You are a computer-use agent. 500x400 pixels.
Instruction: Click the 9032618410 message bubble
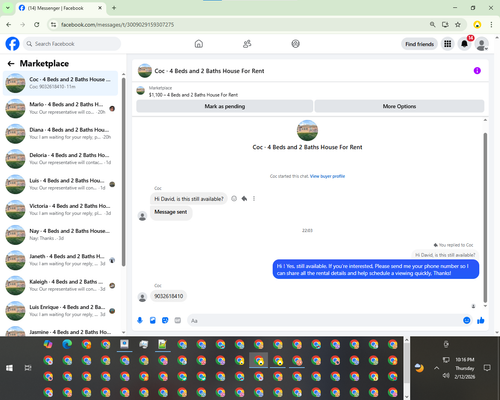168,296
